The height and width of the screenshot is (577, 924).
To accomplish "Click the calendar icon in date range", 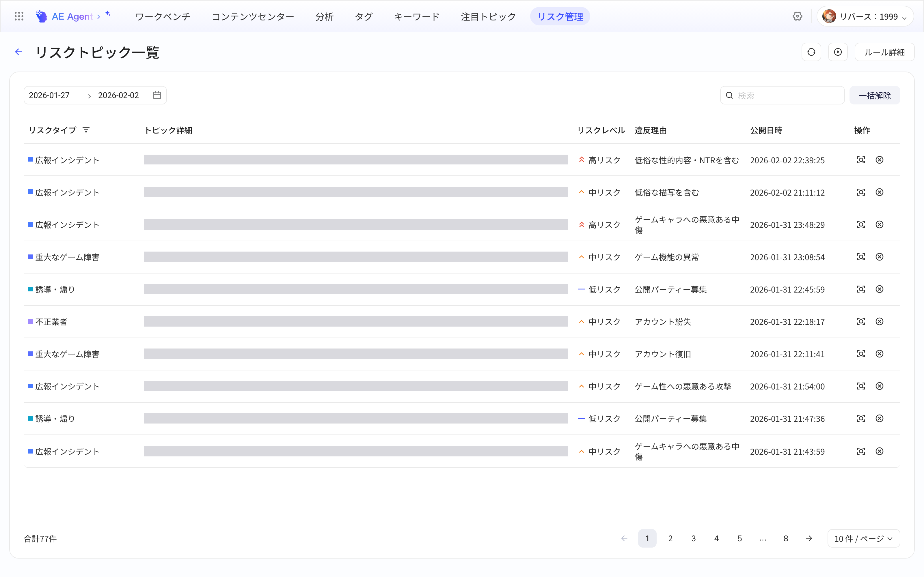I will click(157, 95).
